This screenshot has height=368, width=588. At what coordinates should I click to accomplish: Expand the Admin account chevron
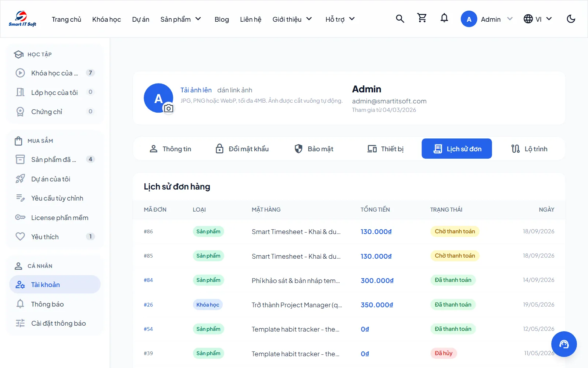[510, 19]
